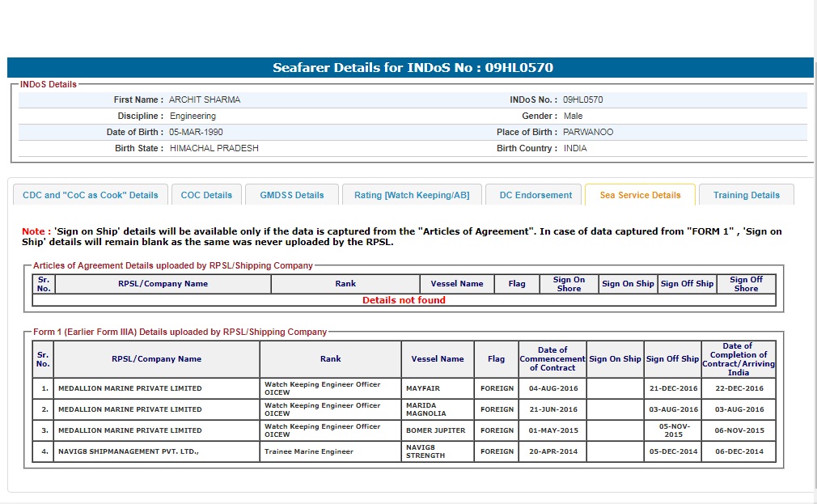The height and width of the screenshot is (504, 817).
Task: Select the MARIDA MAGNOLIA vessel cell
Action: (437, 409)
